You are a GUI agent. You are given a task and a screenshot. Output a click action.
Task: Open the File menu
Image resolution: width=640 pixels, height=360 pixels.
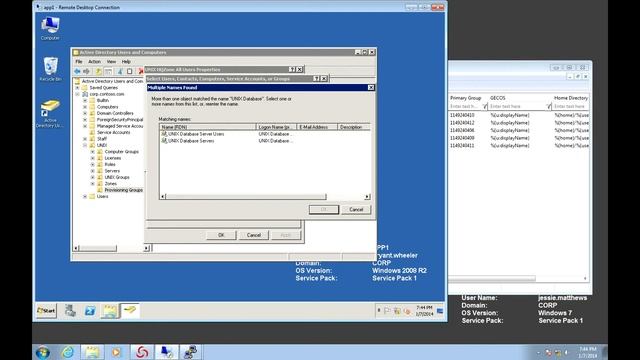tap(79, 62)
